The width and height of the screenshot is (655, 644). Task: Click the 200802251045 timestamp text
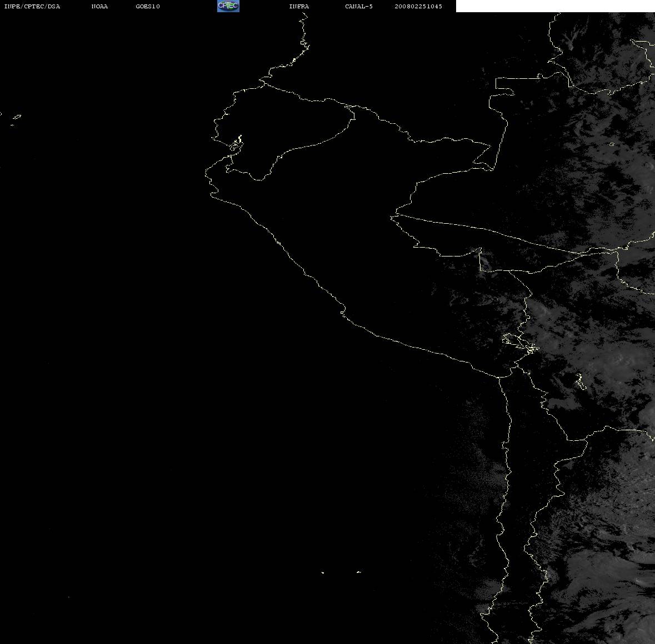418,6
